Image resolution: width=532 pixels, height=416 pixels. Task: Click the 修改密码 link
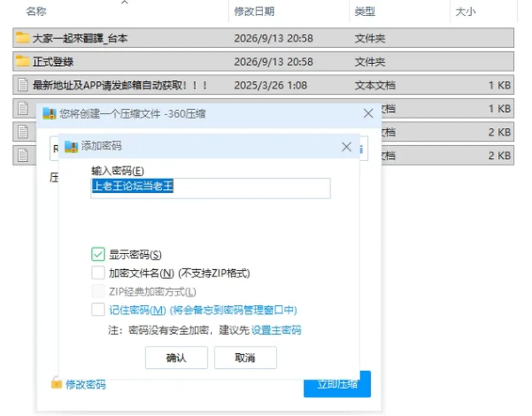[x=85, y=384]
